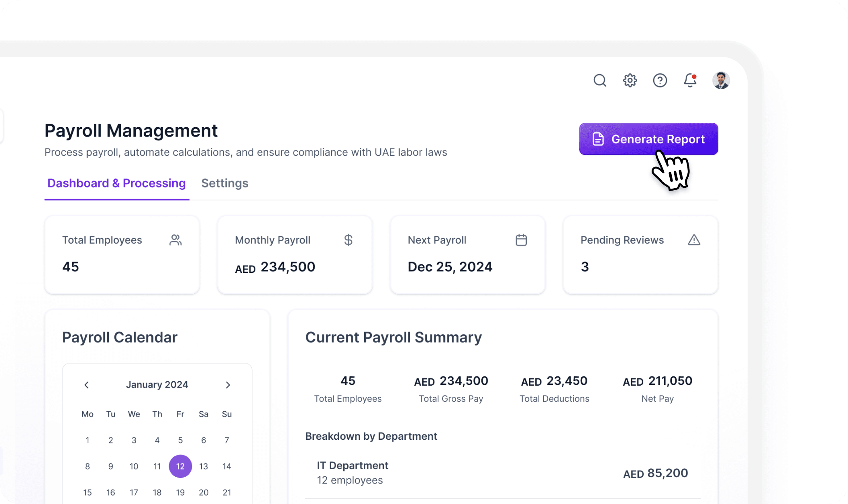Click the Pending Reviews warning icon
Image resolution: width=848 pixels, height=504 pixels.
coord(694,240)
